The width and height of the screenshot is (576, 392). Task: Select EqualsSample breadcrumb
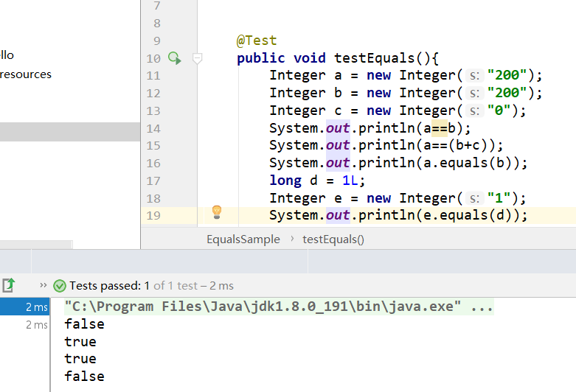coord(243,239)
